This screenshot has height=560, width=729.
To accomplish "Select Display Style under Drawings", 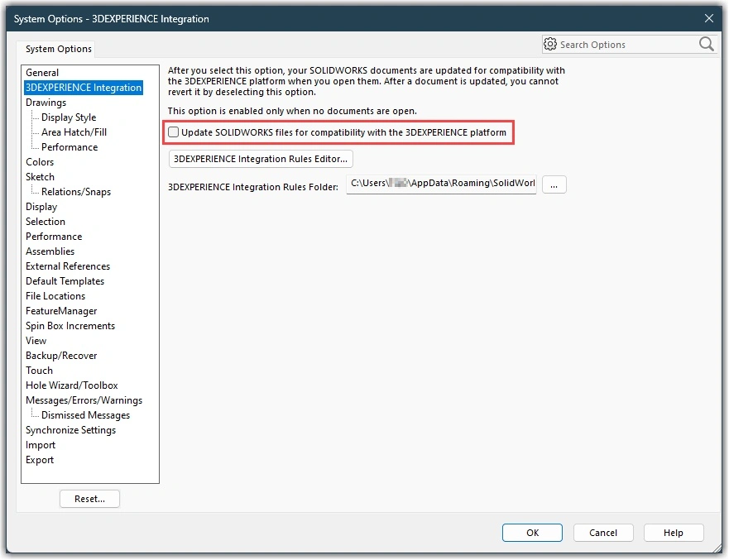I will (69, 117).
